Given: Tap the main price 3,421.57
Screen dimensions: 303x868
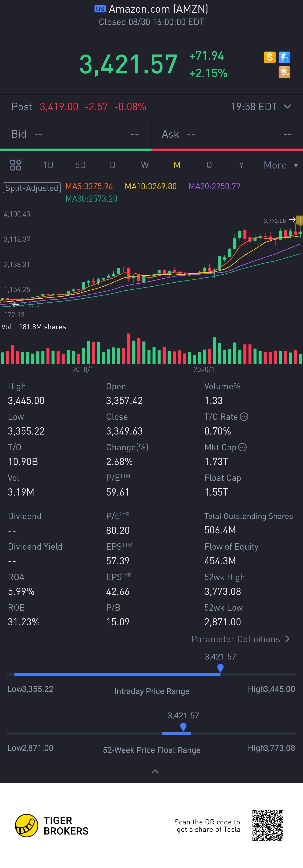Looking at the screenshot, I should coord(128,64).
